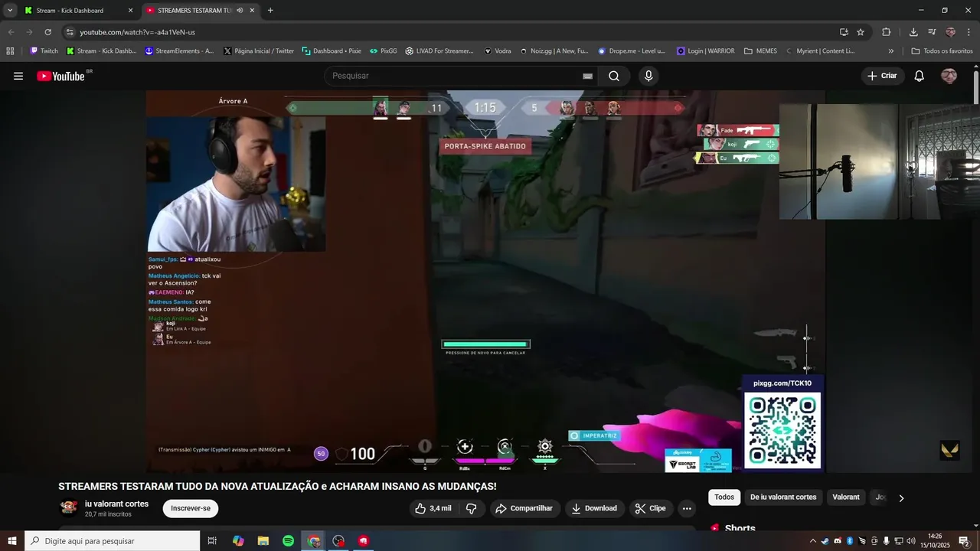The image size is (980, 551).
Task: Click the Clipe button
Action: pos(651,508)
